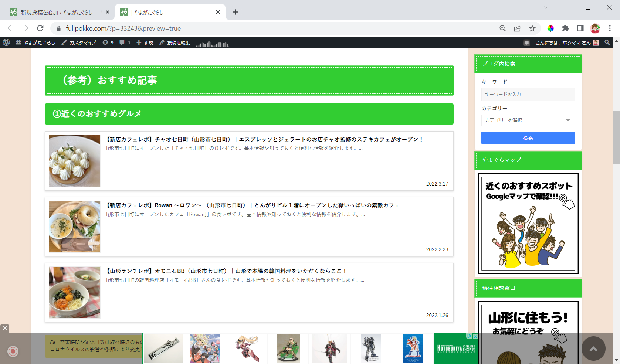The image size is (620, 364).
Task: Open the カスタマイズ admin bar item
Action: [x=79, y=42]
